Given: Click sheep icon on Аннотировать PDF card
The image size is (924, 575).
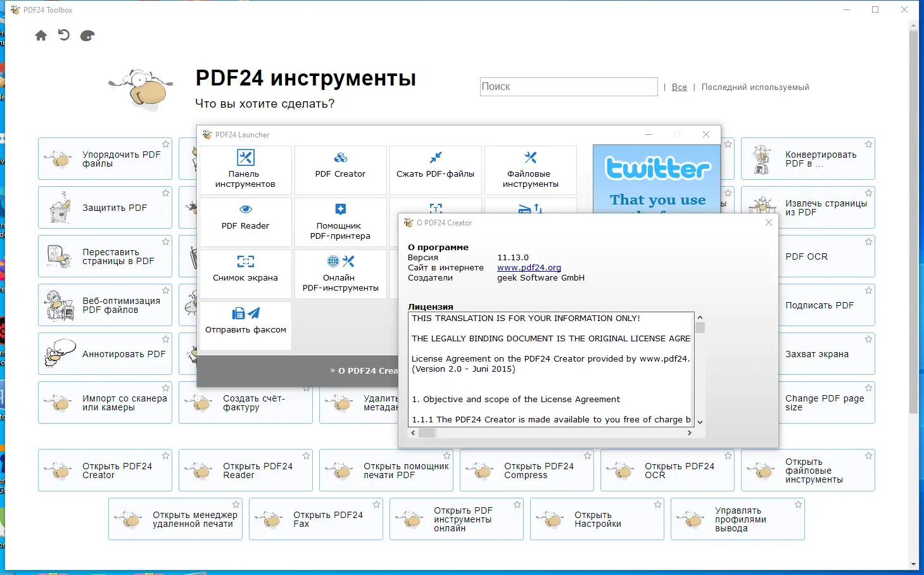Looking at the screenshot, I should click(60, 353).
